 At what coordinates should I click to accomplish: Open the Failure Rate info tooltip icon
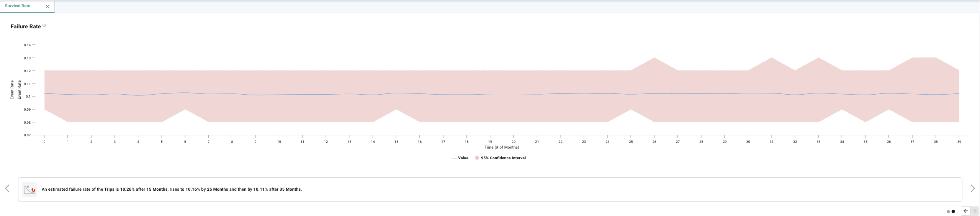pos(44,26)
